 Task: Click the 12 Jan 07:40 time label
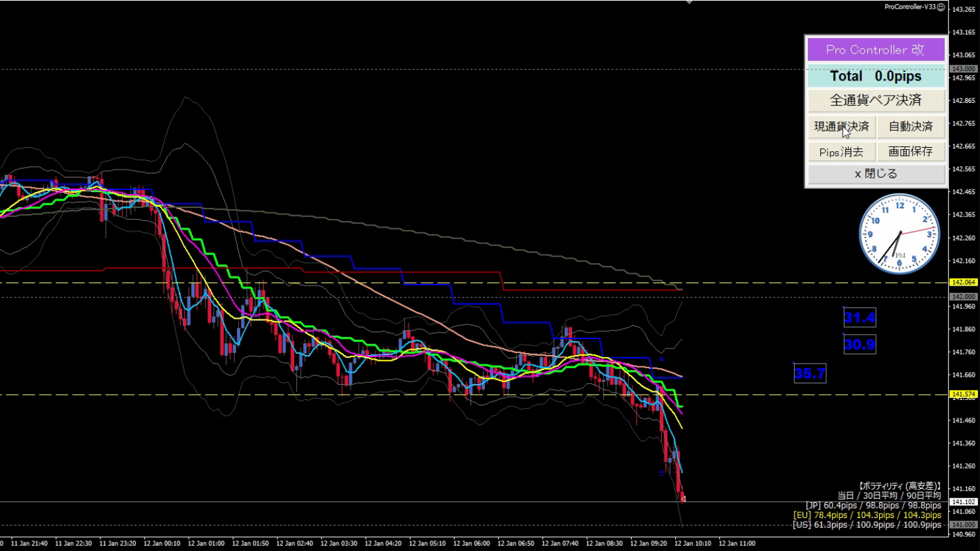(x=560, y=544)
